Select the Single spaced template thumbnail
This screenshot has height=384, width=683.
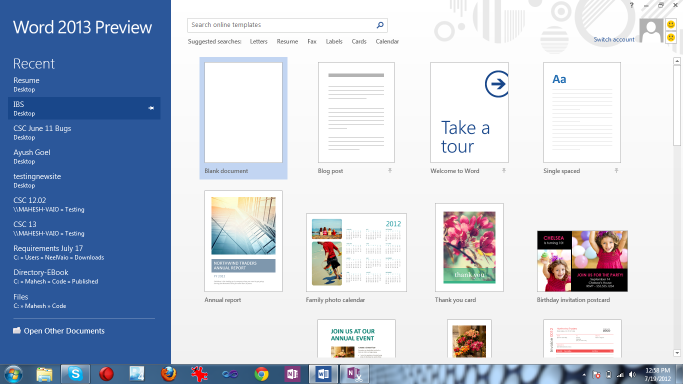[582, 112]
